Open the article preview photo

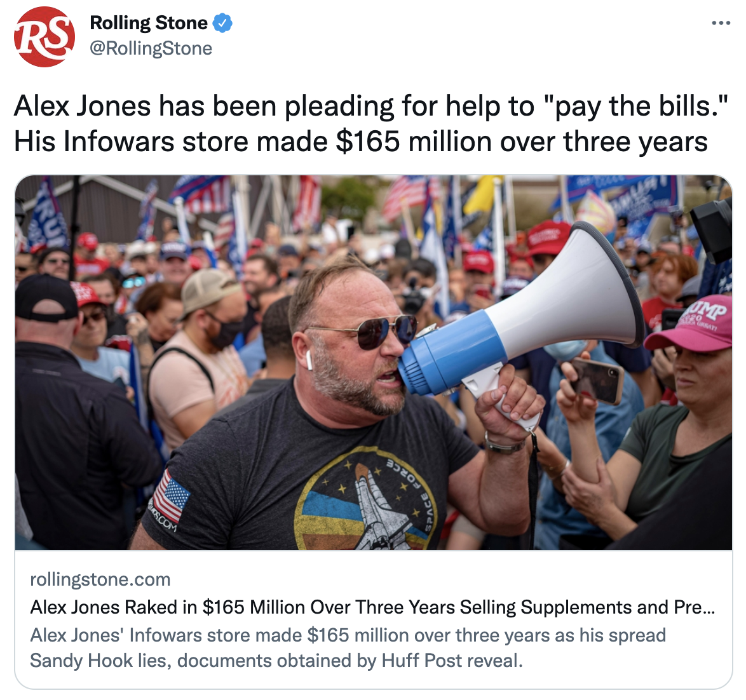[x=374, y=363]
